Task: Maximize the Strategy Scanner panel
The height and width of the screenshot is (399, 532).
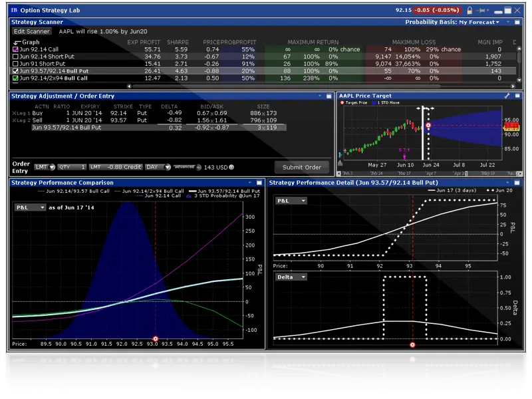Action: click(x=517, y=22)
